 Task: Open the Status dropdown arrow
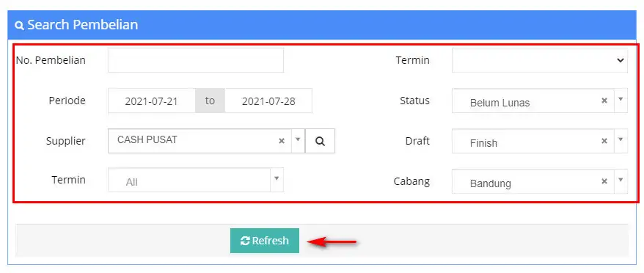(621, 101)
